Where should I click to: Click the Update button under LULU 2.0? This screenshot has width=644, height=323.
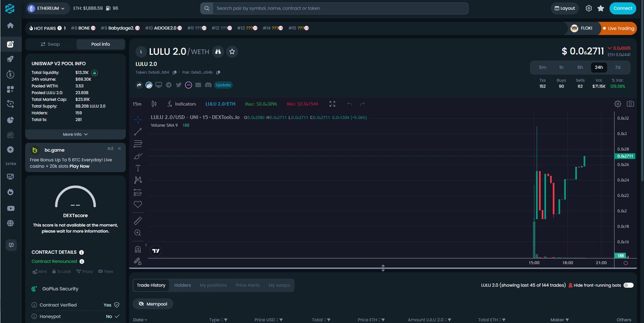pos(223,85)
